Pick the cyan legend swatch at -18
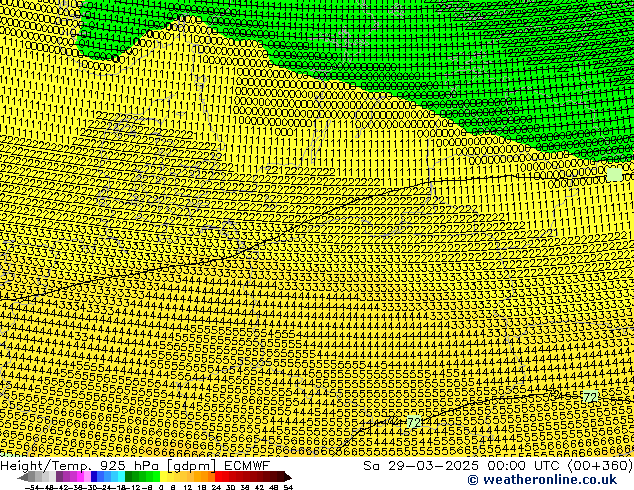Viewport: 634px width, 490px height. click(x=121, y=476)
